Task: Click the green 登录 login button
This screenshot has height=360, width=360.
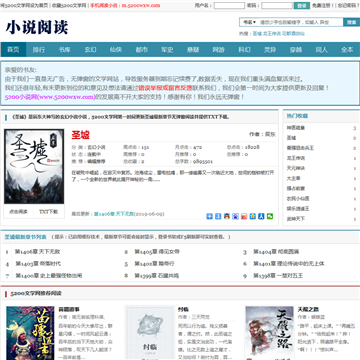Action: 302,6
